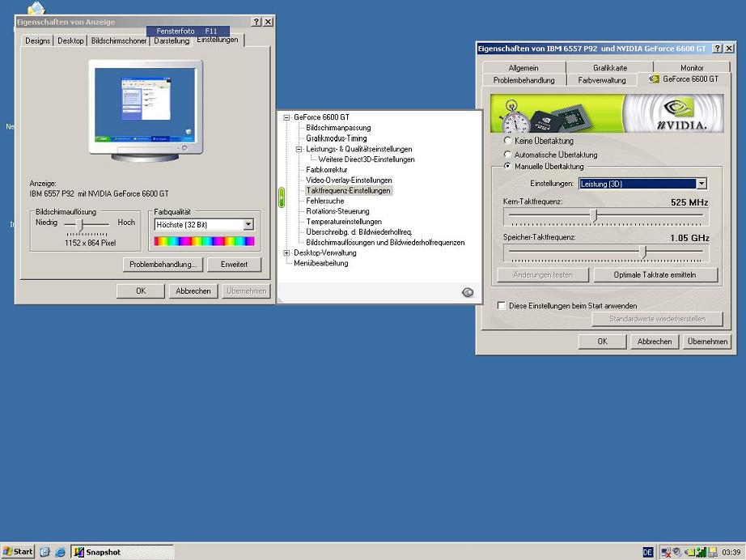
Task: Click the Erweitert button
Action: pos(234,264)
